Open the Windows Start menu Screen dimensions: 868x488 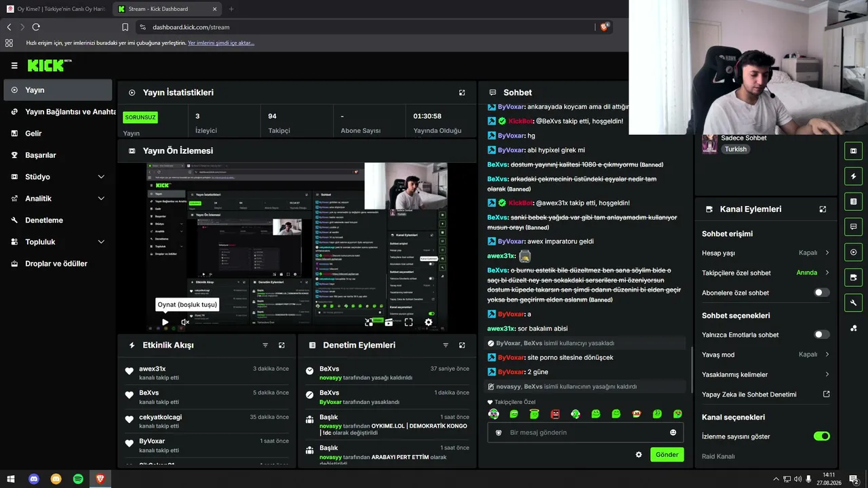(11, 479)
